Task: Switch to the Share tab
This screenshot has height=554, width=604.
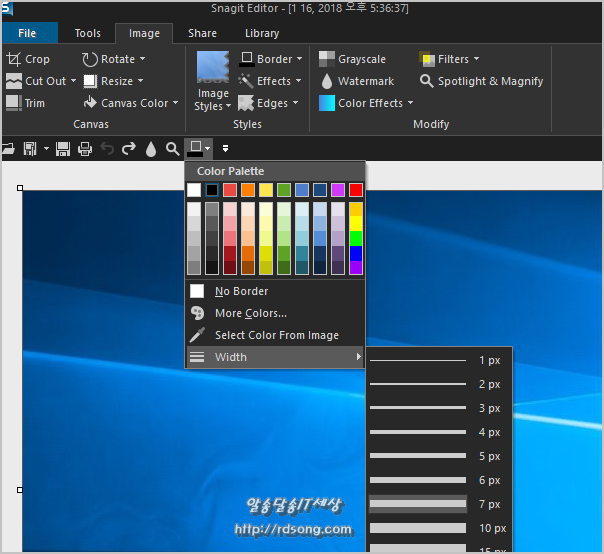Action: (x=202, y=33)
